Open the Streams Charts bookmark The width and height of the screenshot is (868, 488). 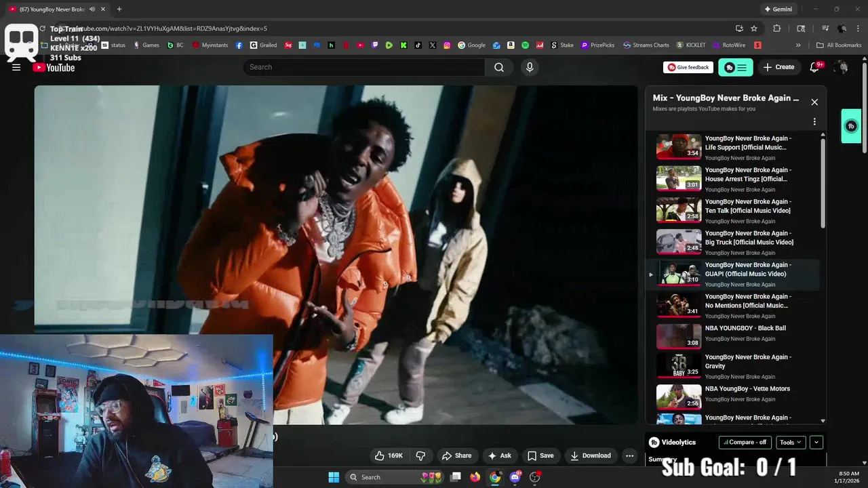click(x=646, y=45)
